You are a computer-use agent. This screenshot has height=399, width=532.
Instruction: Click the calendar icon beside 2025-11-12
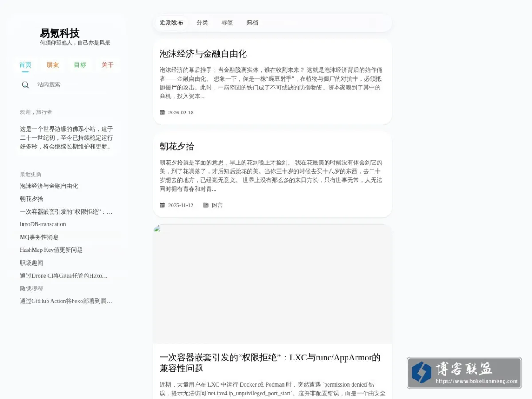pos(162,205)
